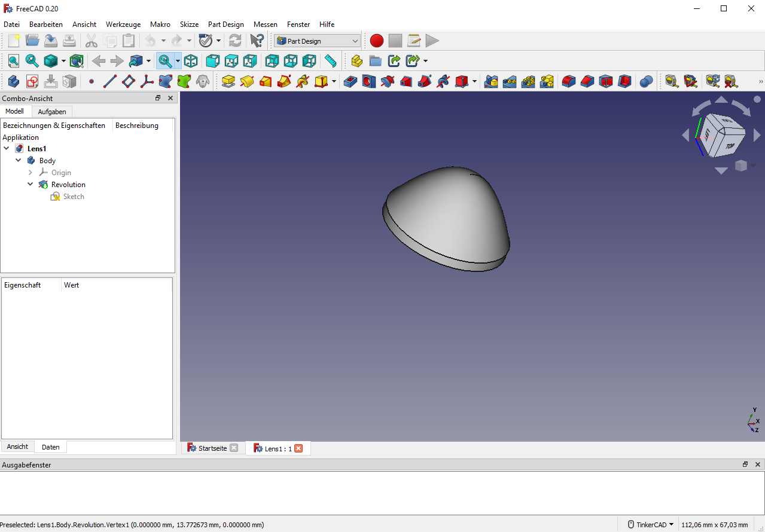
Task: Click the Pad extrude tool icon
Action: point(228,81)
